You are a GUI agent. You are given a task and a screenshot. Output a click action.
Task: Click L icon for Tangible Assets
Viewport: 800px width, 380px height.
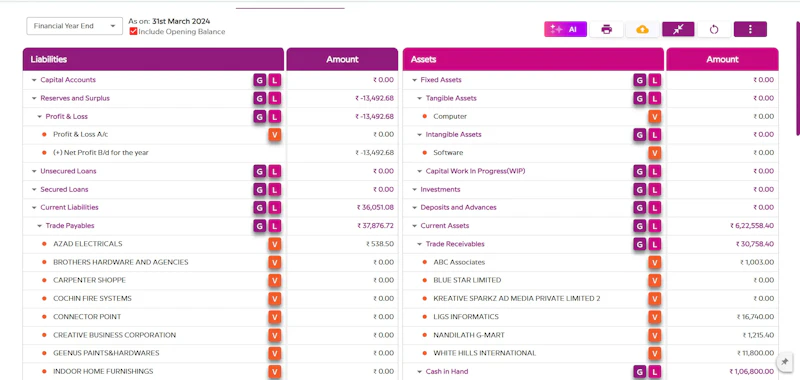coord(655,98)
